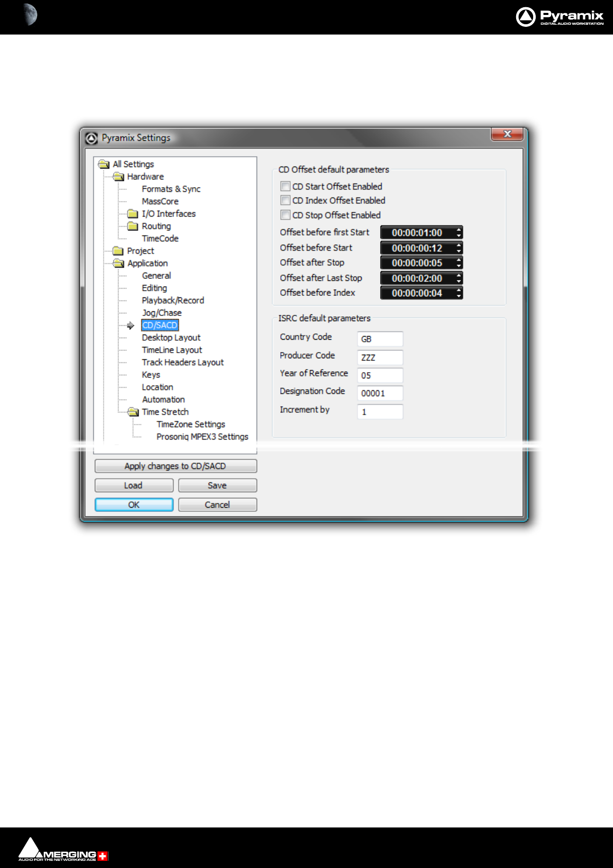The height and width of the screenshot is (868, 613).
Task: Select TimeLine Layout settings
Action: (x=172, y=350)
